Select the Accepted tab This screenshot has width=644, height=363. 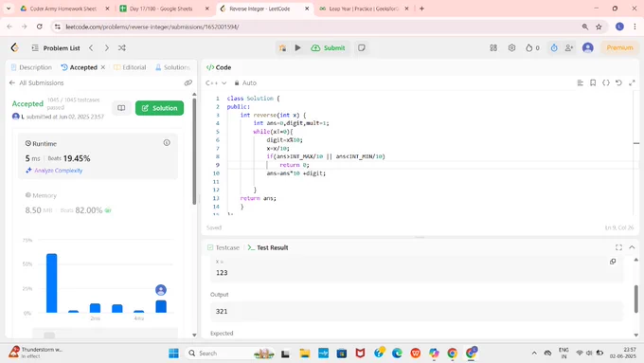click(x=80, y=67)
